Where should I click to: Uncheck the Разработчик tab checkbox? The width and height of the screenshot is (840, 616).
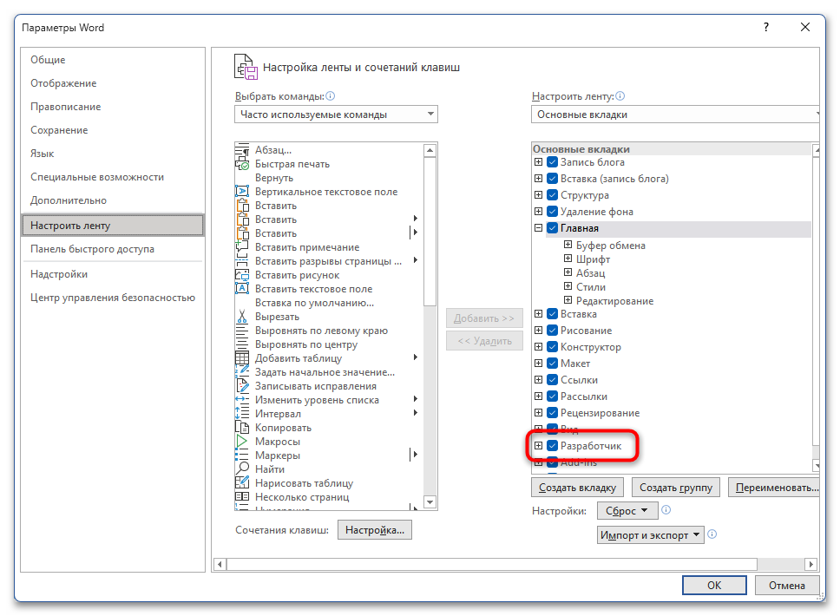coord(552,446)
